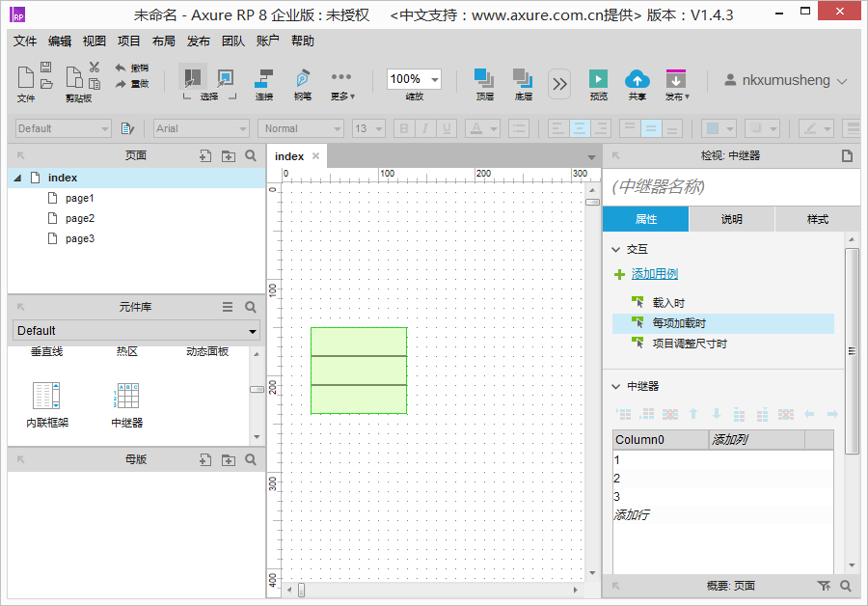Toggle underline formatting

(447, 128)
